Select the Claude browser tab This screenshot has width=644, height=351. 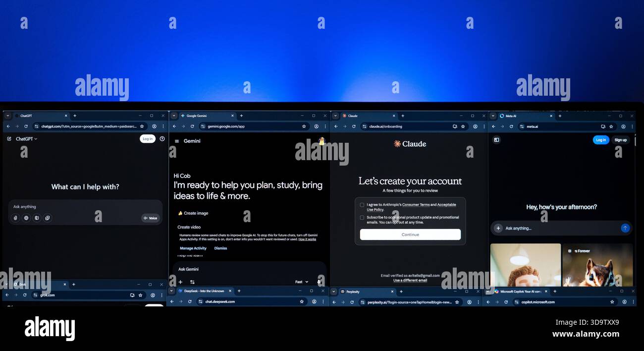(369, 116)
